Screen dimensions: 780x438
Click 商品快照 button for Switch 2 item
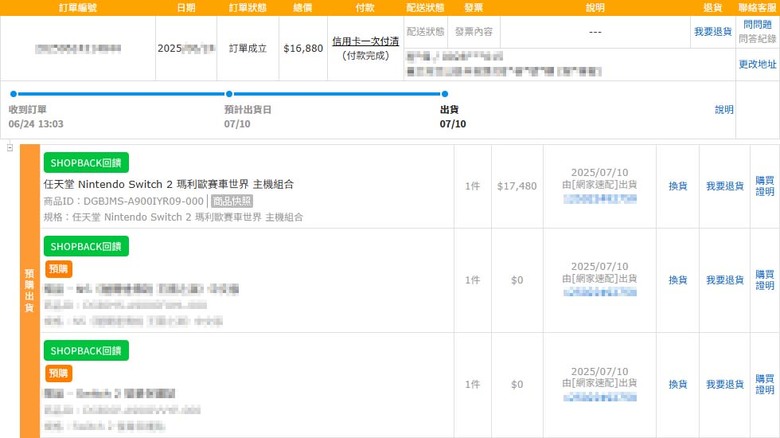[232, 201]
